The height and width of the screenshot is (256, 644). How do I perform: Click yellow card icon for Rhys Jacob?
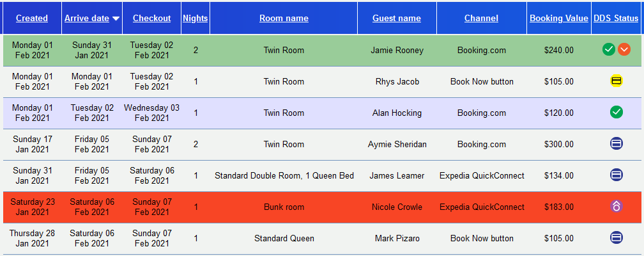click(616, 81)
